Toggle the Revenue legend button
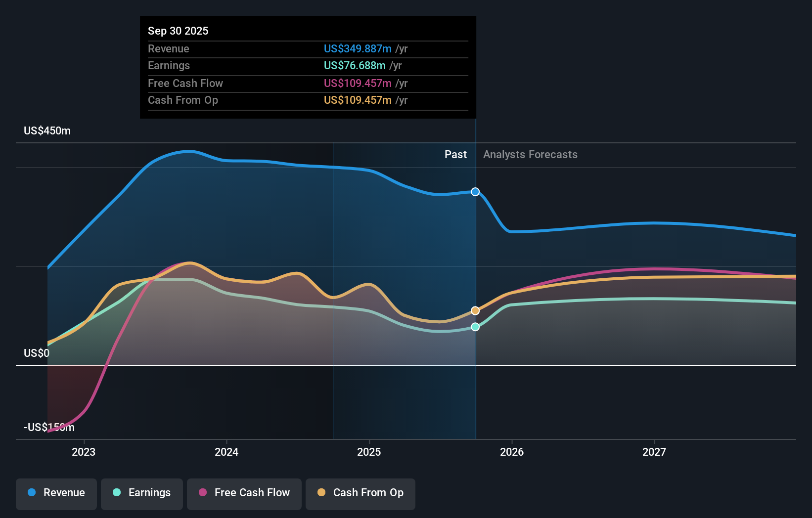The width and height of the screenshot is (812, 518). point(56,494)
